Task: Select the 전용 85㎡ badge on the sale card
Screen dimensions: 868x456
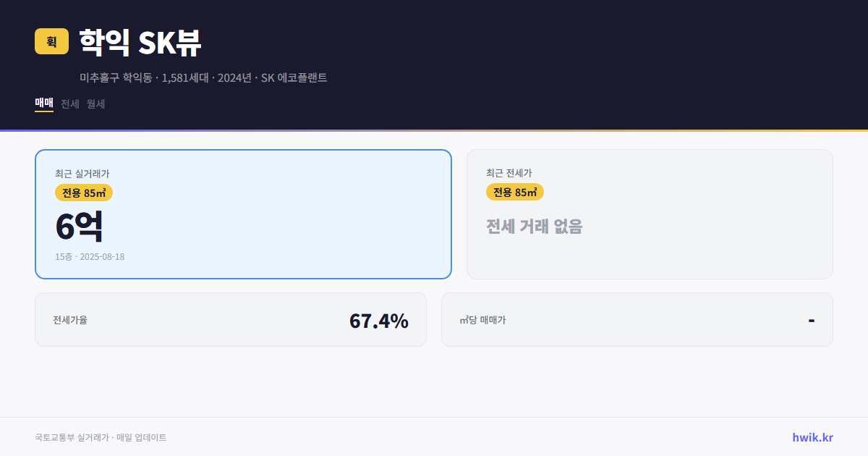Action: pyautogui.click(x=82, y=193)
